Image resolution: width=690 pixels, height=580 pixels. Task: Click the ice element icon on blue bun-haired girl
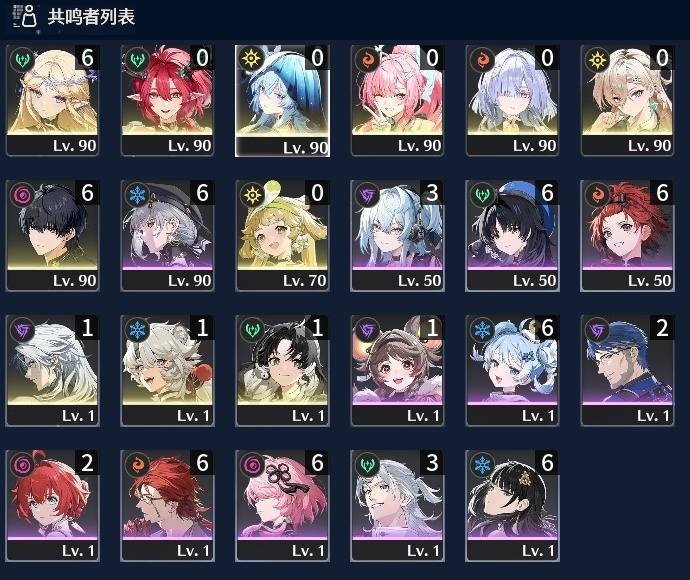482,330
